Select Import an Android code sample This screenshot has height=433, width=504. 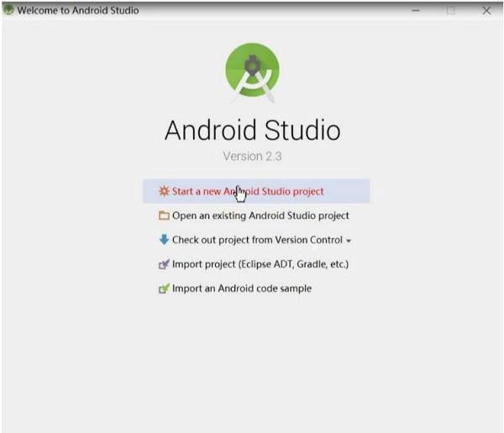pyautogui.click(x=242, y=289)
